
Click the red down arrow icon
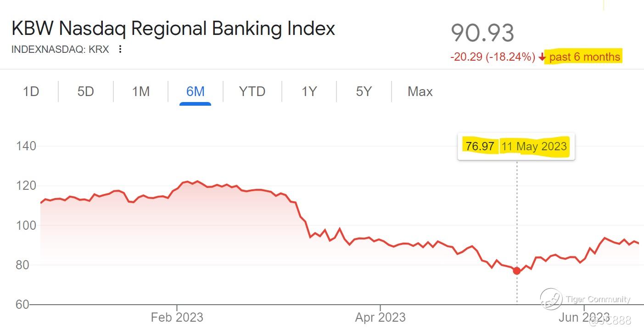coord(542,57)
